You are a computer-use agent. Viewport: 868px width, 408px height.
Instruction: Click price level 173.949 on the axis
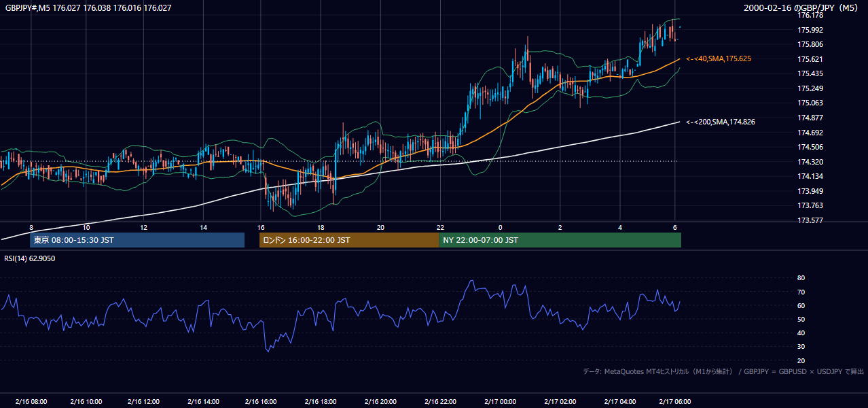(810, 191)
